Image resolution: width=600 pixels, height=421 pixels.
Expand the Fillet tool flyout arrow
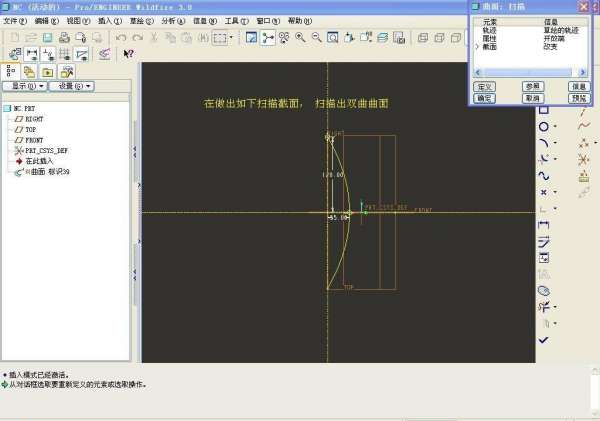(x=555, y=159)
